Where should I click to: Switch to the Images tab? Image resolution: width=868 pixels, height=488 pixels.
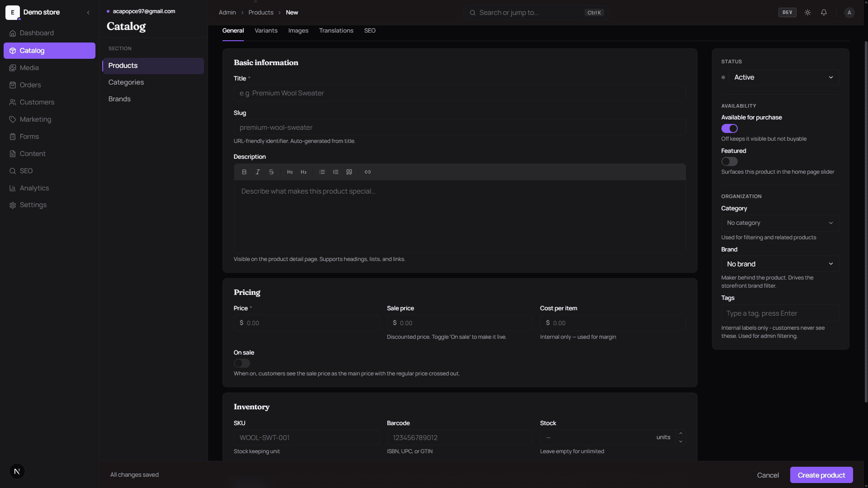298,31
